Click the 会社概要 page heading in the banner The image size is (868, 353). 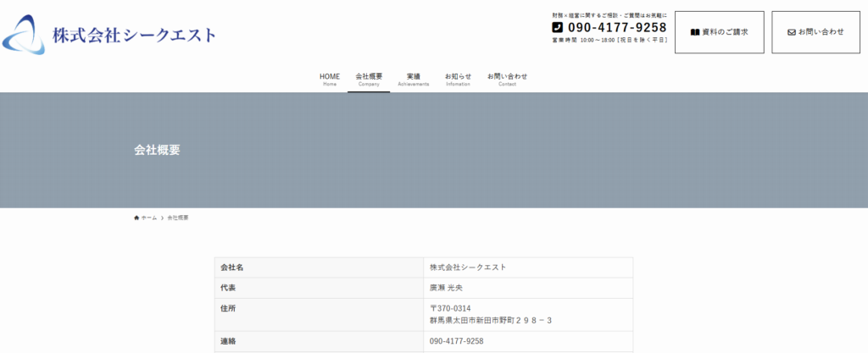(x=157, y=150)
